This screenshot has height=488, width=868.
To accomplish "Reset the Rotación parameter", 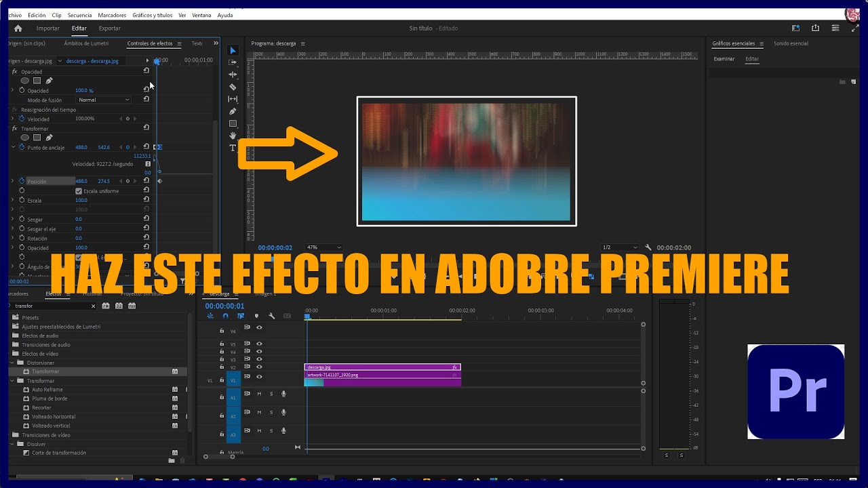I will tap(146, 238).
